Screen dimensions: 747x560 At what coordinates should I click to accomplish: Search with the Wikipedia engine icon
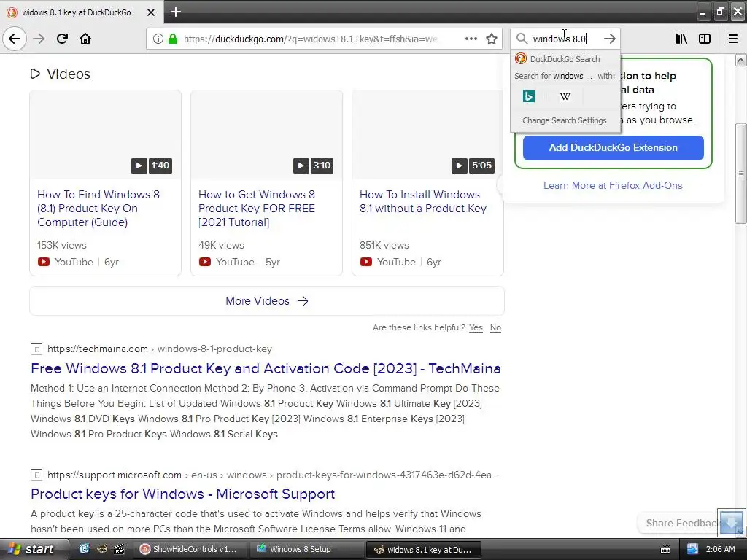tap(565, 96)
